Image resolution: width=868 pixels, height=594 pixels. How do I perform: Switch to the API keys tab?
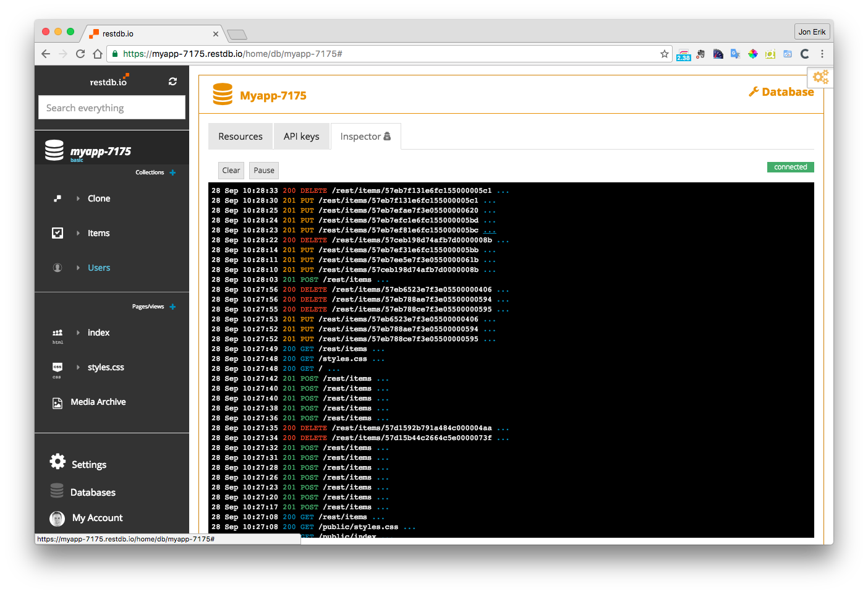click(x=302, y=137)
